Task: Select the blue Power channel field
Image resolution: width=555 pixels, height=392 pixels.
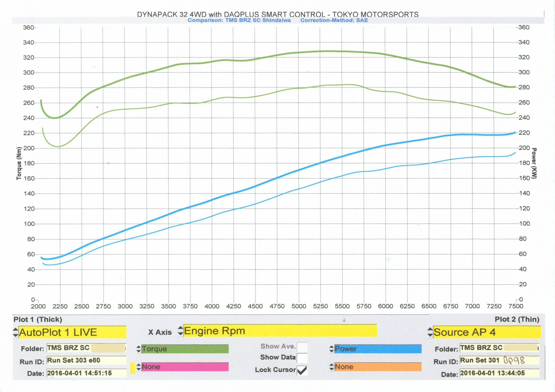Action: click(x=378, y=349)
